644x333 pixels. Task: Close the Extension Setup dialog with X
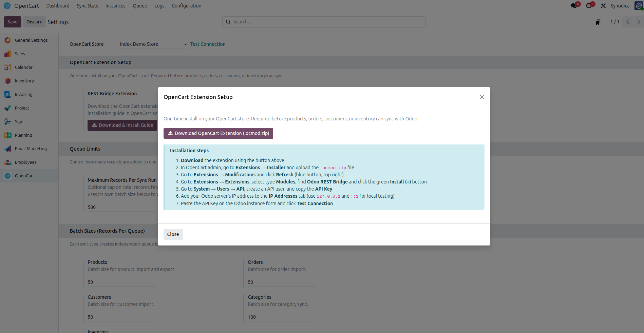482,97
